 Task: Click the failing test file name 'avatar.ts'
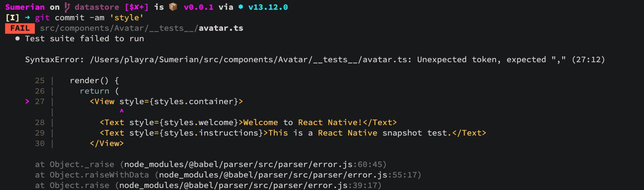pos(221,28)
